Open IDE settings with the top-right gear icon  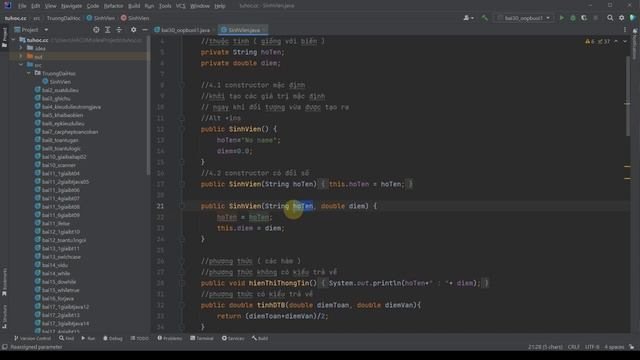point(621,18)
